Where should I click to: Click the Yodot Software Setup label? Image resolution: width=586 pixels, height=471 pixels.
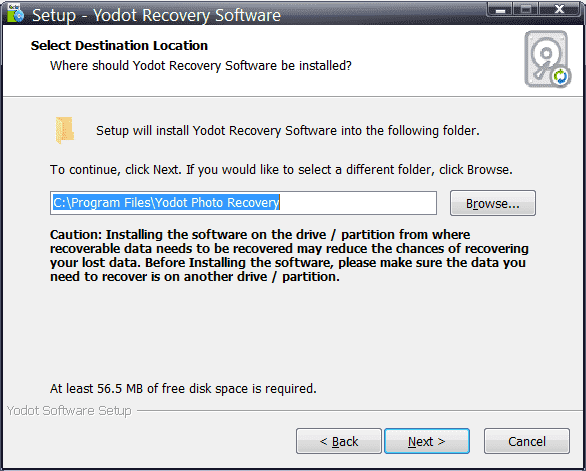pyautogui.click(x=69, y=410)
